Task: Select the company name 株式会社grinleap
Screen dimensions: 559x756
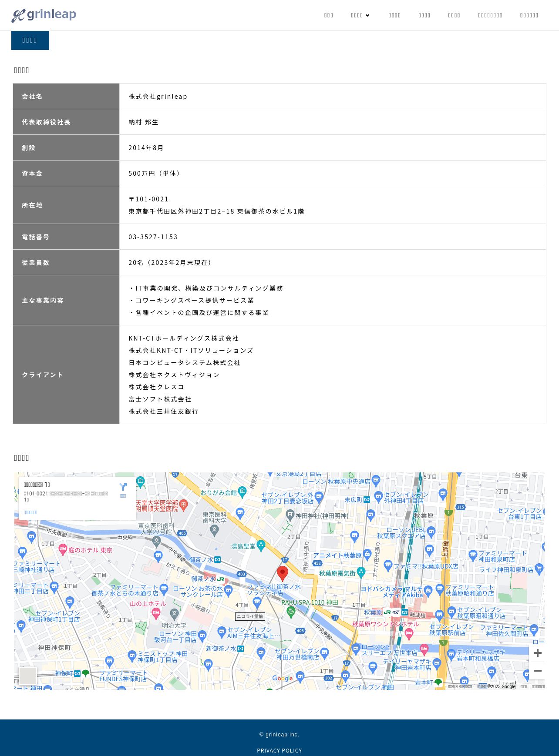Action: pos(158,97)
